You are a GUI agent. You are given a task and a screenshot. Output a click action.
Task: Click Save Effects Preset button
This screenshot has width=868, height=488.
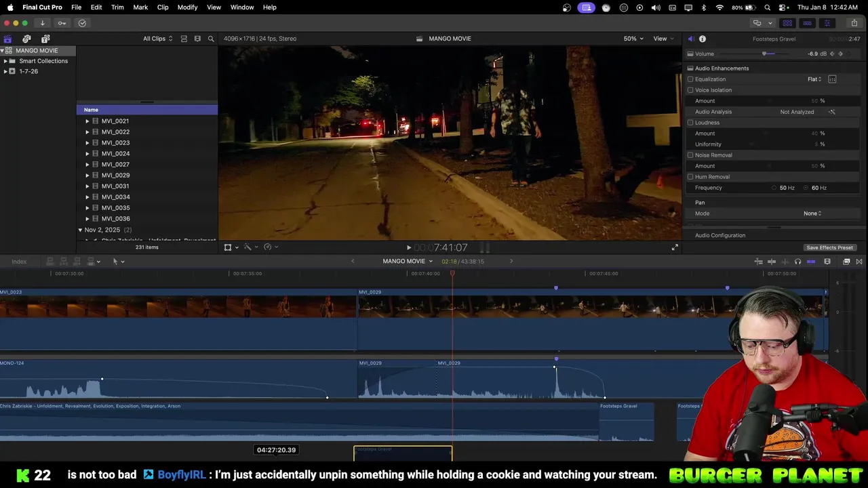829,248
